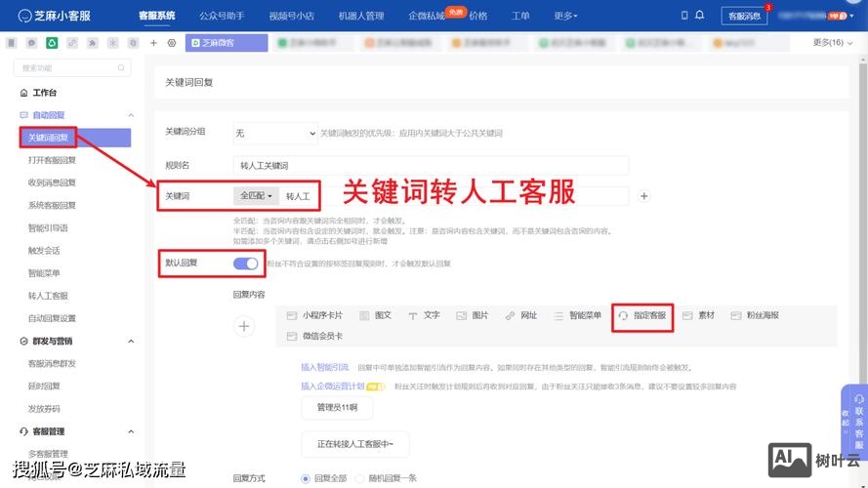Select 收到消息回复 in sidebar
This screenshot has height=488, width=868.
tap(52, 183)
